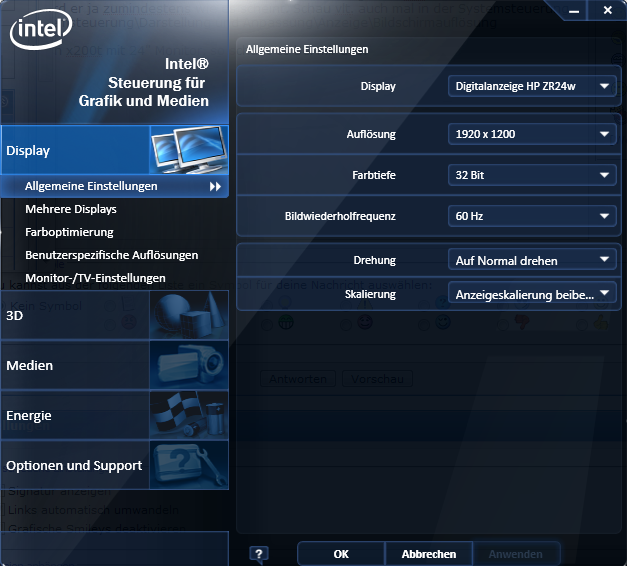The width and height of the screenshot is (627, 566).
Task: Click the Bildwiederholfrequenz label
Action: point(340,216)
